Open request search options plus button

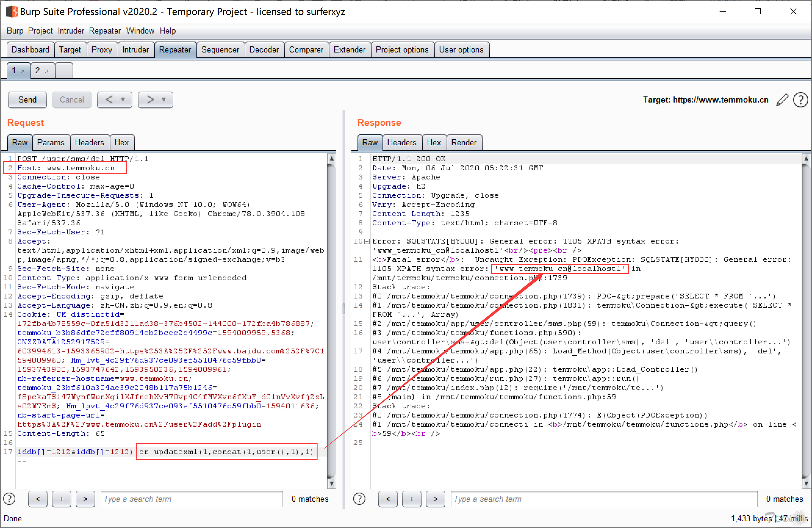tap(62, 499)
